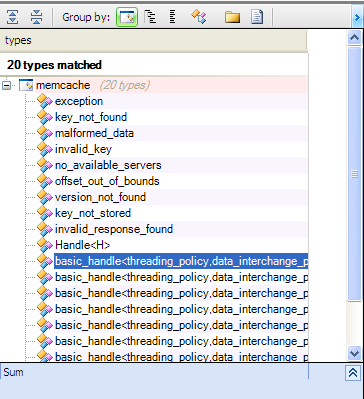The height and width of the screenshot is (399, 364).
Task: Click the type icon beside 'malformed_data'
Action: [45, 133]
